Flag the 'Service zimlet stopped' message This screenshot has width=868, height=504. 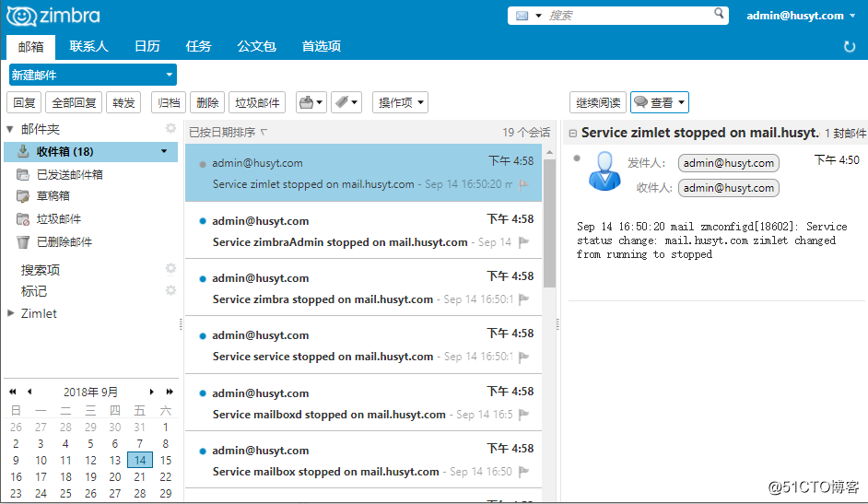[523, 184]
